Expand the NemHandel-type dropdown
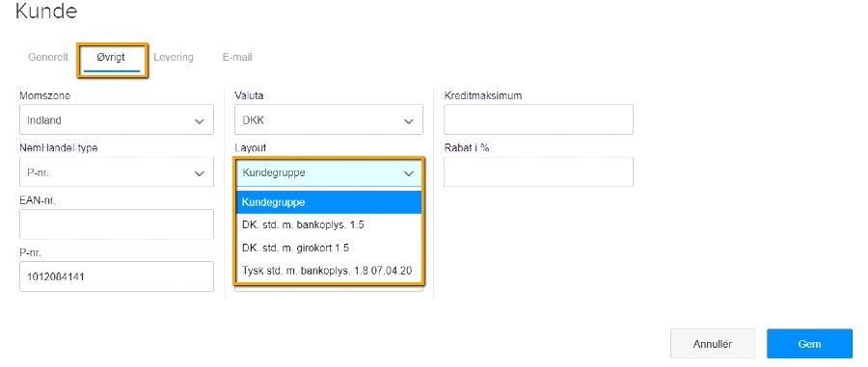The width and height of the screenshot is (868, 367). pyautogui.click(x=117, y=171)
